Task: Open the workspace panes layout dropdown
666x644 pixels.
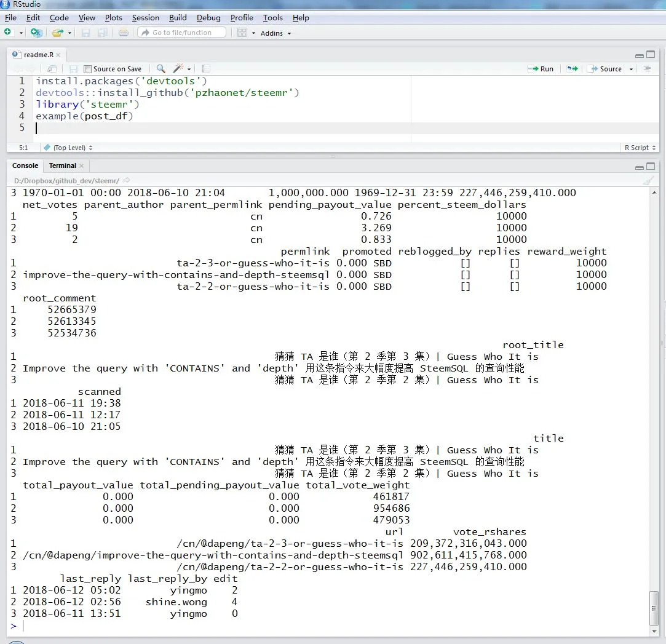Action: click(246, 33)
